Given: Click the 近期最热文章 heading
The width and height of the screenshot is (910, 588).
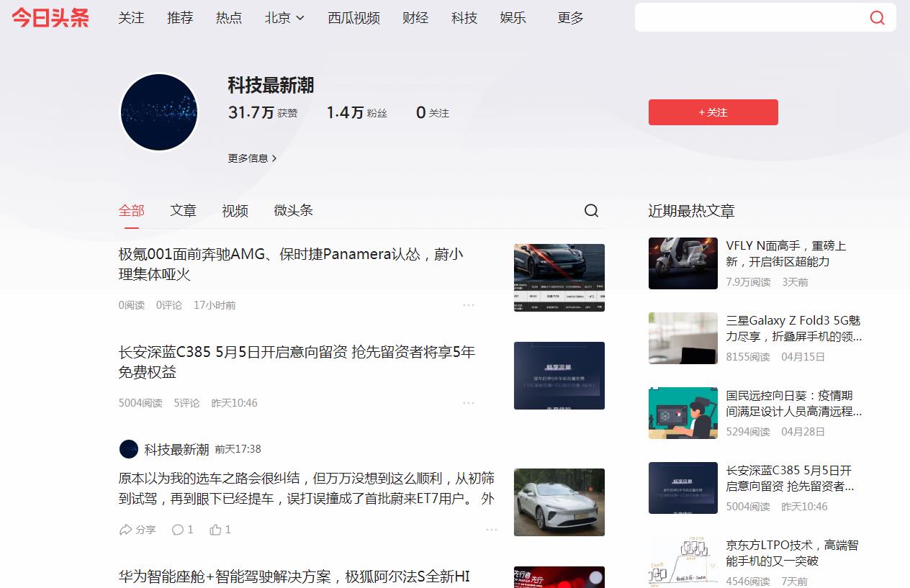Looking at the screenshot, I should point(691,211).
